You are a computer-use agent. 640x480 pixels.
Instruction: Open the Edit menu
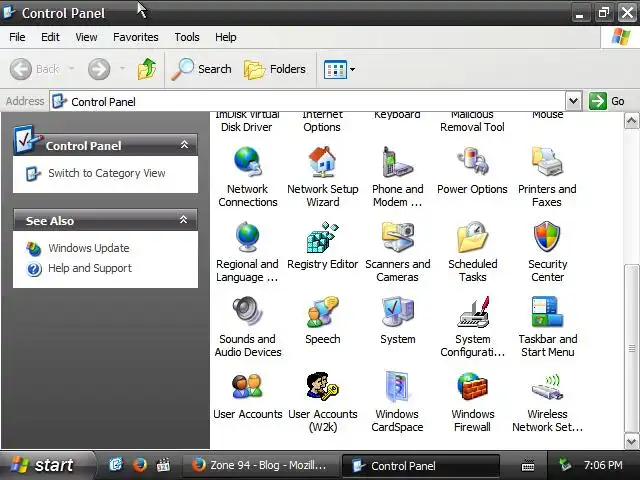[50, 37]
